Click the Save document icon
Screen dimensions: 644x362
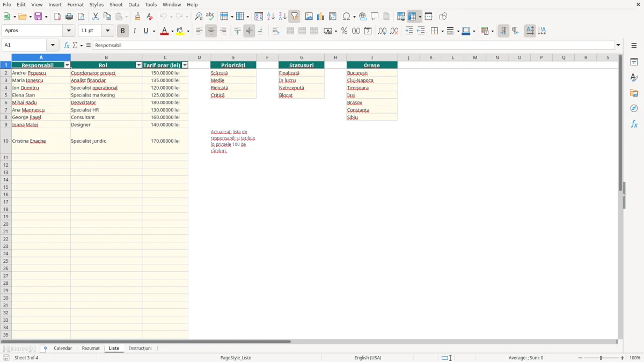click(x=38, y=17)
